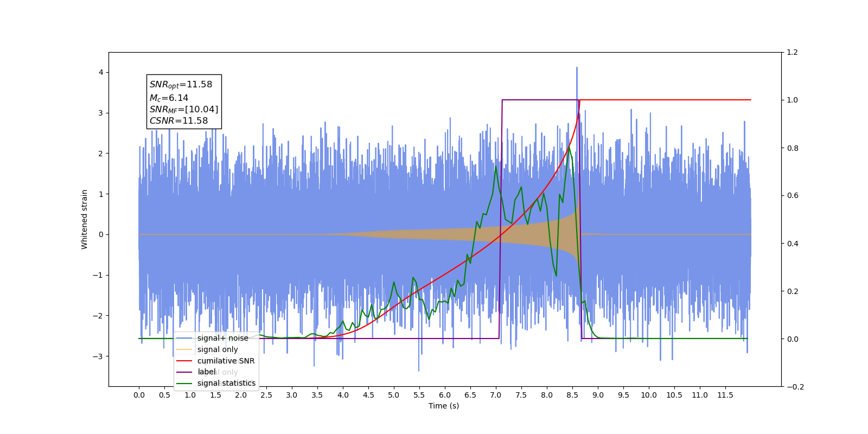The image size is (868, 434).
Task: Click the 7.0 tick on time axis
Action: (496, 395)
